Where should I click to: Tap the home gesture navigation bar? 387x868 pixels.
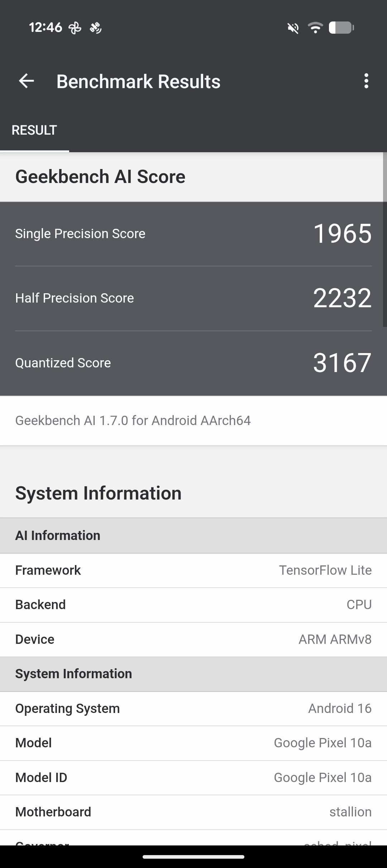pos(193,857)
